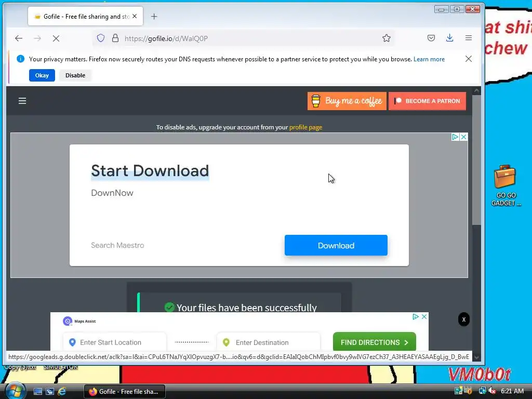
Task: Select the Gofile - Free file sharing tab
Action: [x=86, y=16]
